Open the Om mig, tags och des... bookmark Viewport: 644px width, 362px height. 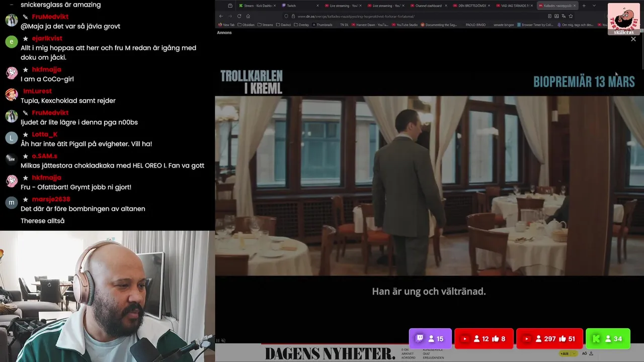click(575, 25)
